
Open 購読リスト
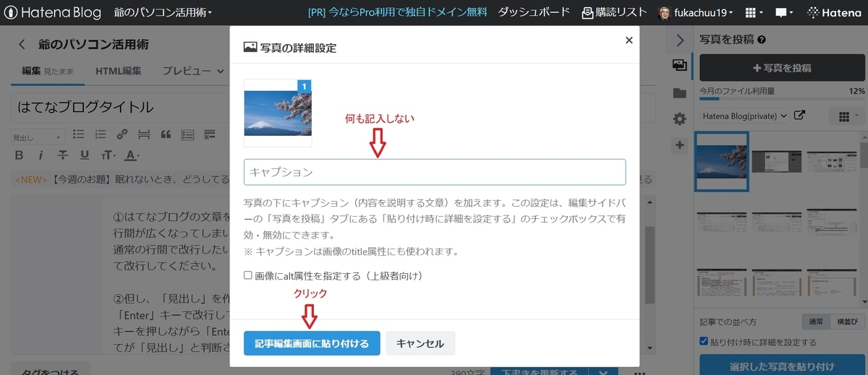pyautogui.click(x=616, y=12)
